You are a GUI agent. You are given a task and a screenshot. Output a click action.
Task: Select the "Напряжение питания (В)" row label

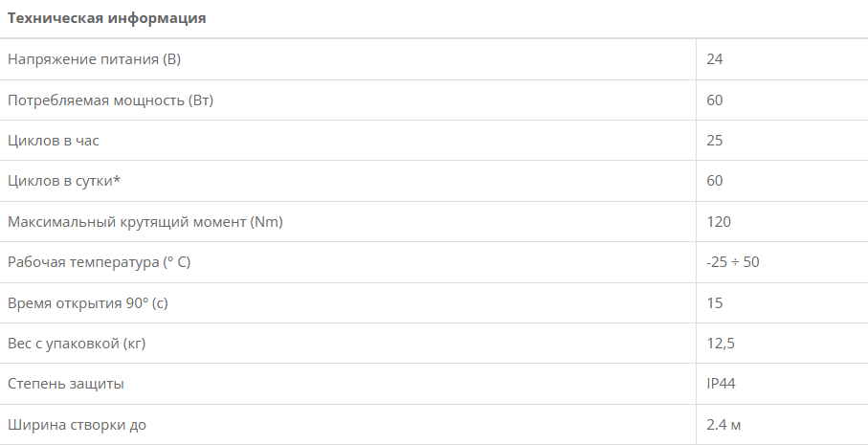pos(94,59)
